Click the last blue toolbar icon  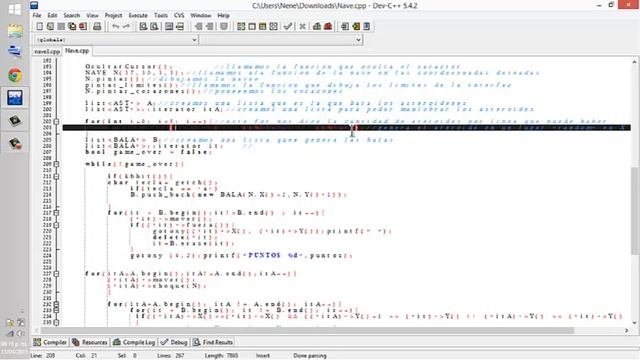pos(367,27)
